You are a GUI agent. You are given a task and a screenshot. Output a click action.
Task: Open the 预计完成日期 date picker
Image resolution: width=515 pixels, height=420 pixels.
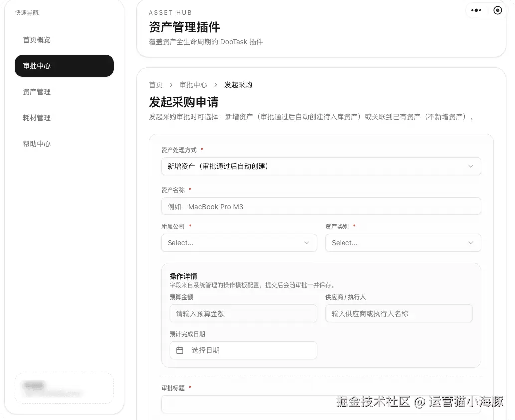tap(243, 350)
